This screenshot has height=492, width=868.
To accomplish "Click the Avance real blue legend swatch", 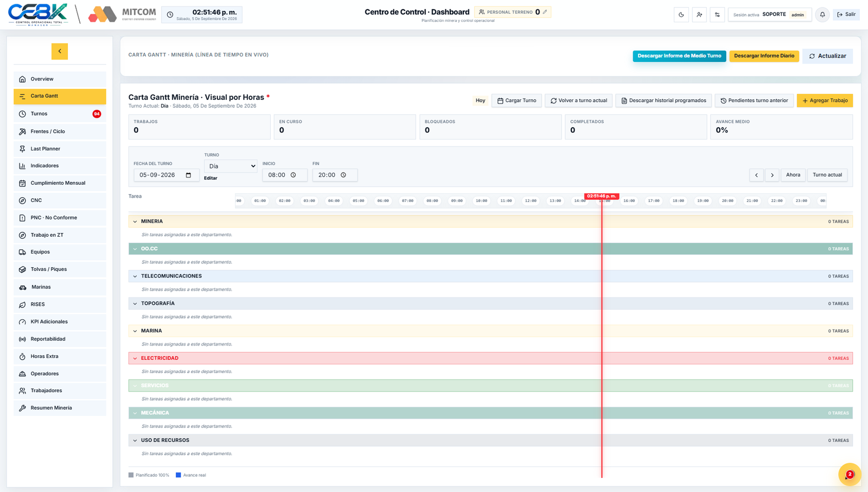I will click(178, 475).
